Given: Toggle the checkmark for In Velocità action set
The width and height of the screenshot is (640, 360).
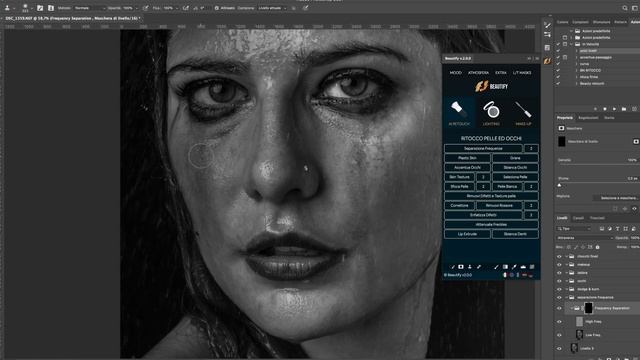Looking at the screenshot, I should (x=558, y=44).
